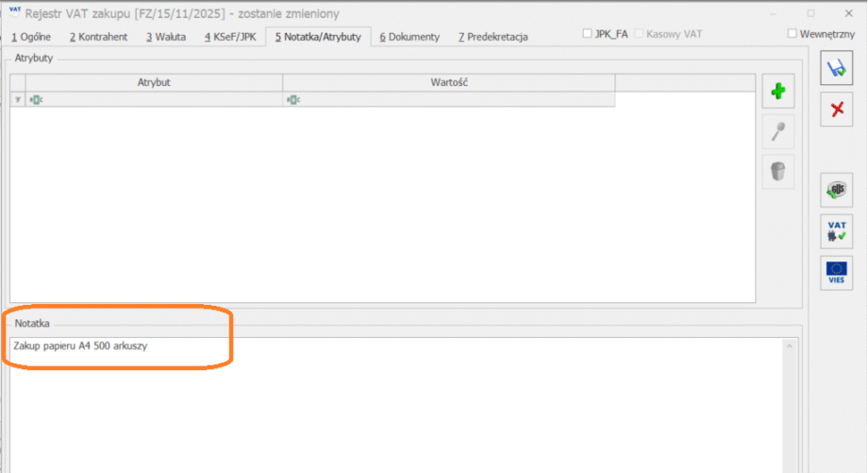
Task: Delete attribute using trash bin icon
Action: tap(778, 172)
